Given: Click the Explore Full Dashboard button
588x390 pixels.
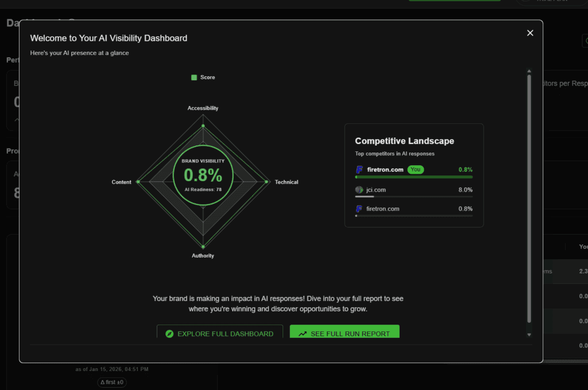Looking at the screenshot, I should pos(220,331).
